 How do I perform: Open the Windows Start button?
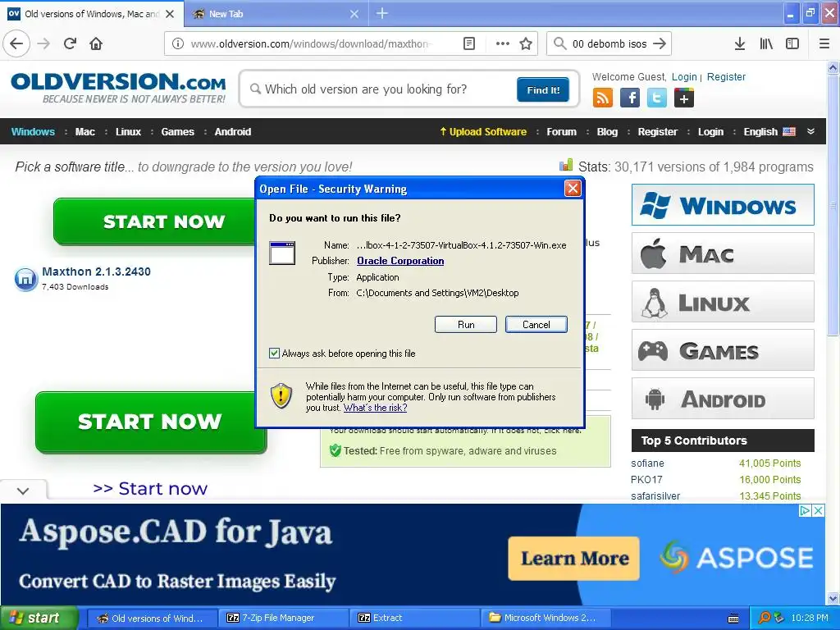(x=39, y=619)
